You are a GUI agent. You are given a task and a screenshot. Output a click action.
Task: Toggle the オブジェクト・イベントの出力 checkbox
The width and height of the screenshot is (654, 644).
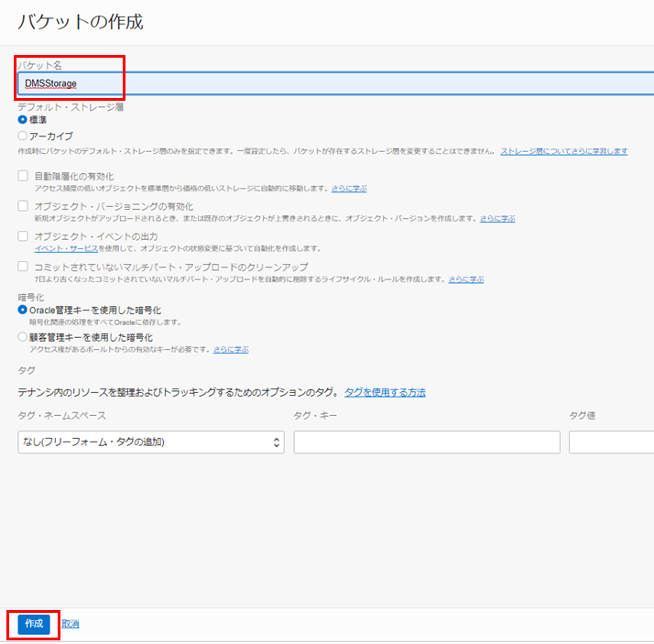point(23,236)
